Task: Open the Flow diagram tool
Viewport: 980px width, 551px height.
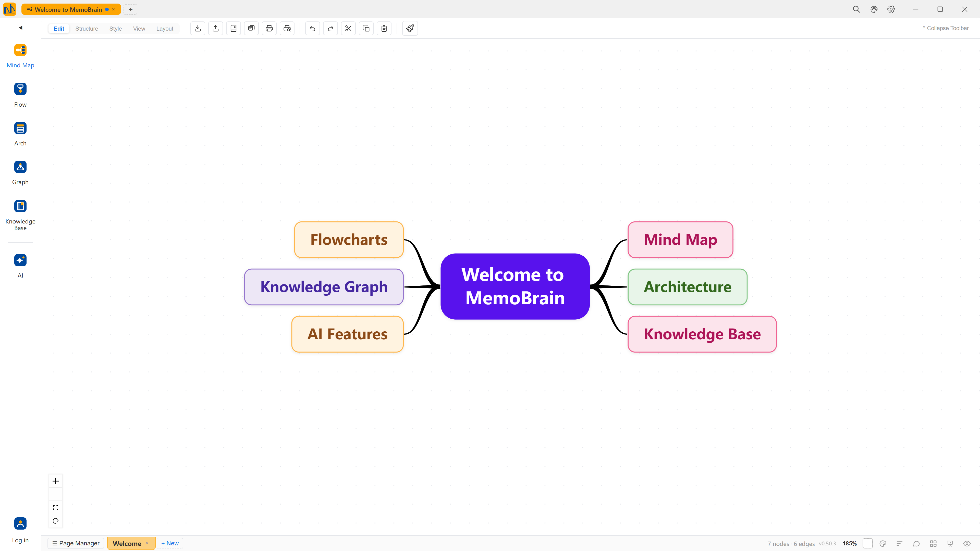Action: point(20,95)
